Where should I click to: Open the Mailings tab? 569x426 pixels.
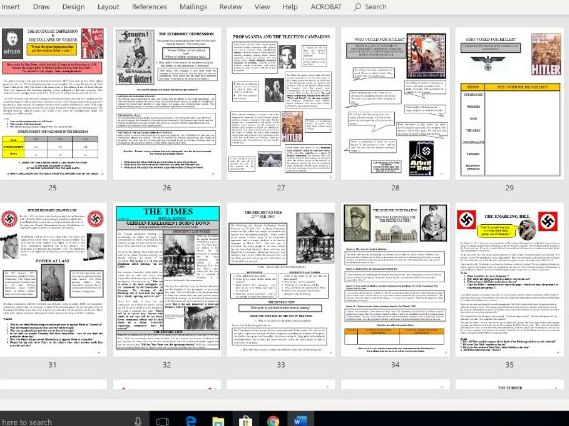click(193, 7)
